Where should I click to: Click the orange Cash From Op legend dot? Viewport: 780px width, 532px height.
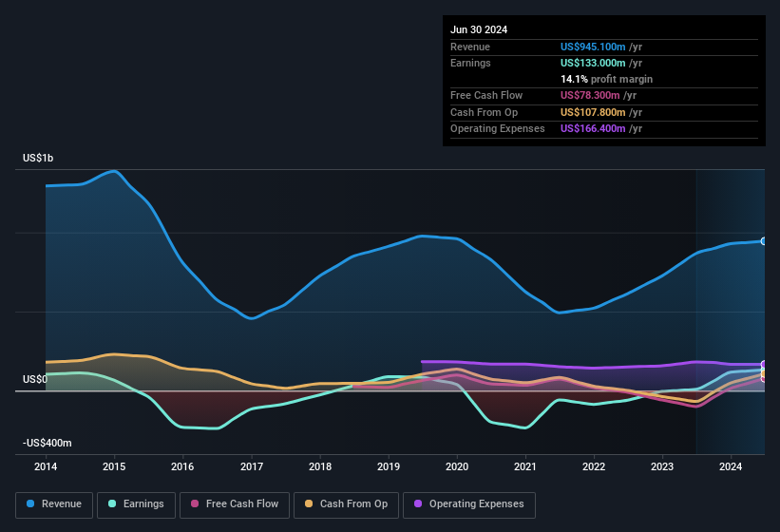coord(311,504)
